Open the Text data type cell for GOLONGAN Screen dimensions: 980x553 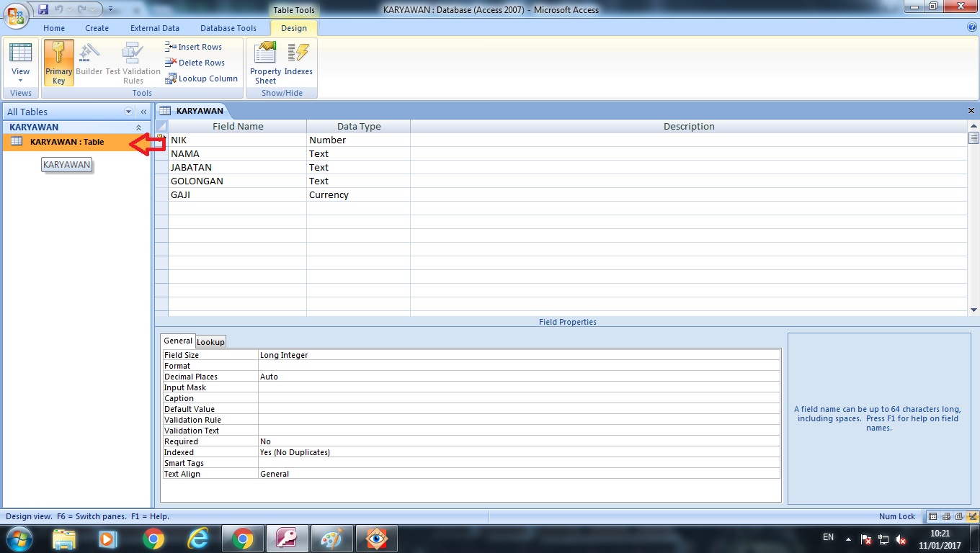pyautogui.click(x=358, y=181)
